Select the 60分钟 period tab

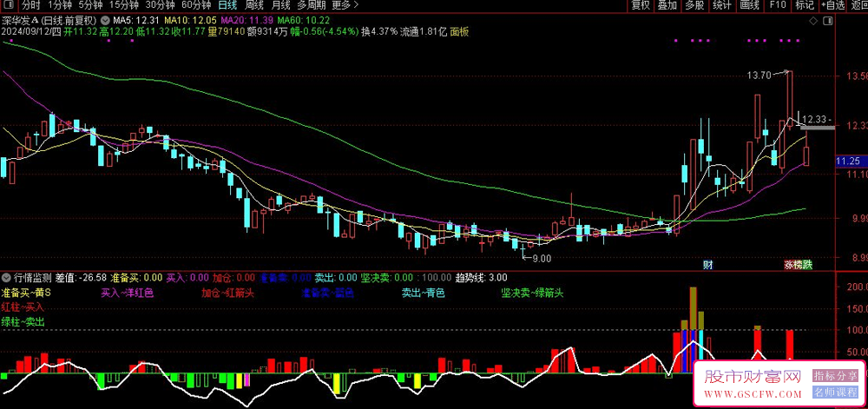pos(196,5)
